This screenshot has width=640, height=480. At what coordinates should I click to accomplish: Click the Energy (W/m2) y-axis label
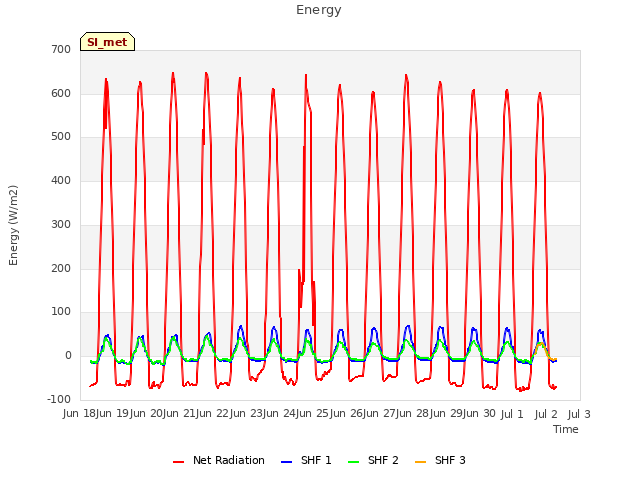click(13, 225)
